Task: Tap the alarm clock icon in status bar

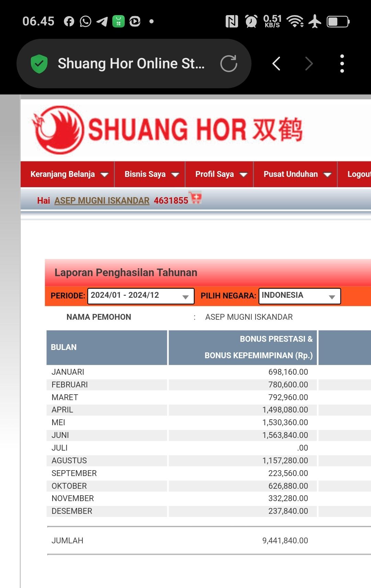Action: tap(251, 21)
